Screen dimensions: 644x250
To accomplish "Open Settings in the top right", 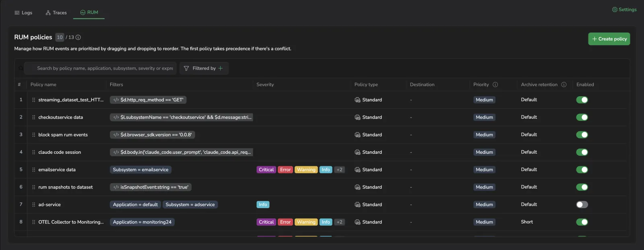I will (624, 10).
